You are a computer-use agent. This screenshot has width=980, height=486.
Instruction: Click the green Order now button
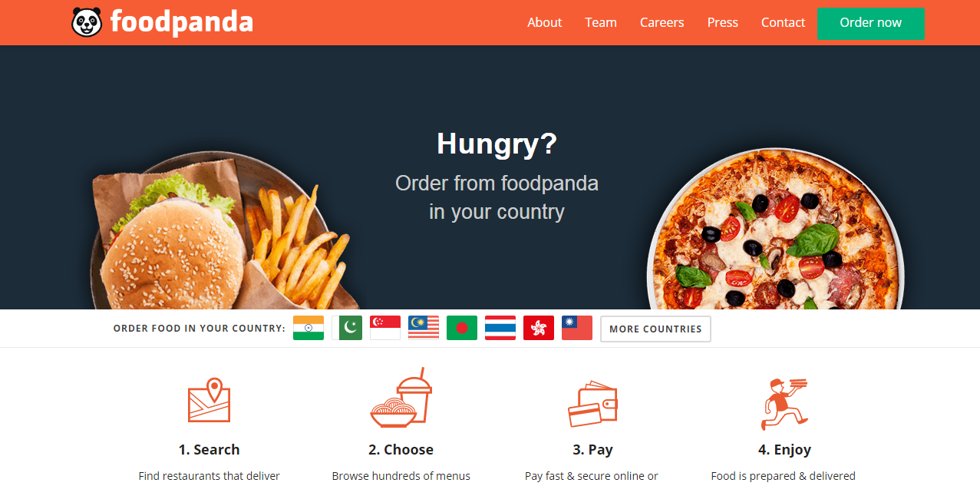point(871,23)
